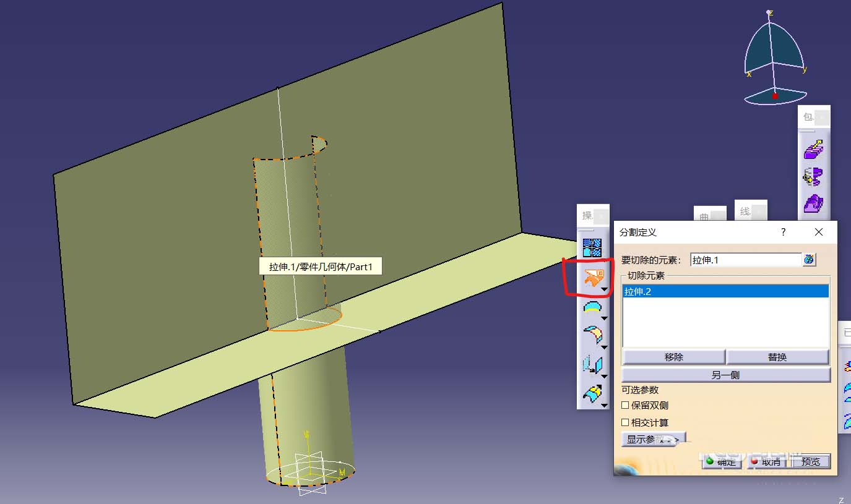Expand the Split tool flyout arrow

point(605,289)
